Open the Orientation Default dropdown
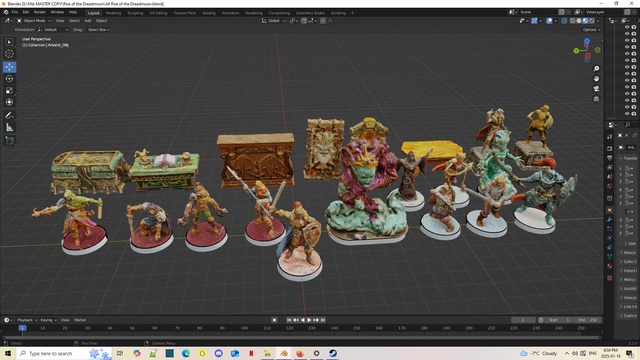 point(53,30)
